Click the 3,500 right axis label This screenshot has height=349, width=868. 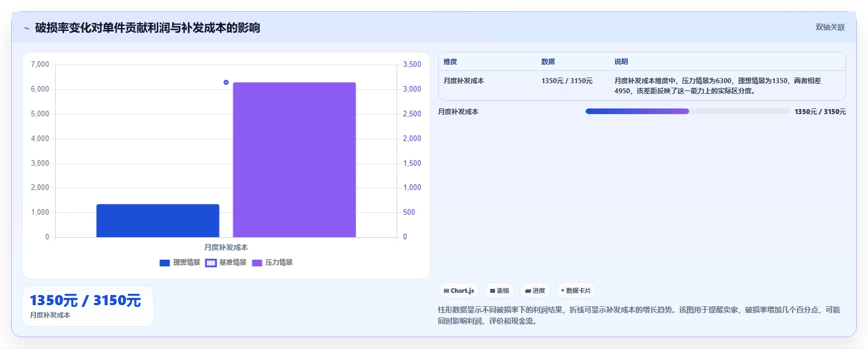(412, 65)
